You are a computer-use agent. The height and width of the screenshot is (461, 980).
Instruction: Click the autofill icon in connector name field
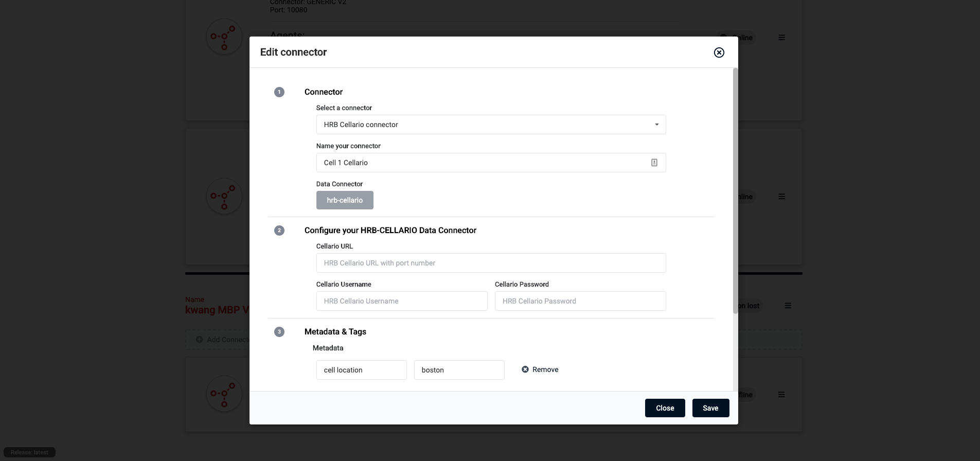[x=654, y=163]
